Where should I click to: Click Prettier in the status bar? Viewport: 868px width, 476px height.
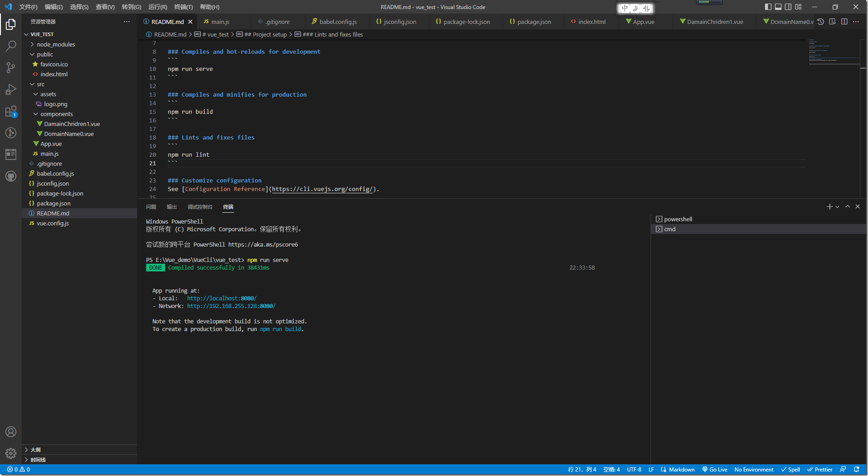point(820,470)
